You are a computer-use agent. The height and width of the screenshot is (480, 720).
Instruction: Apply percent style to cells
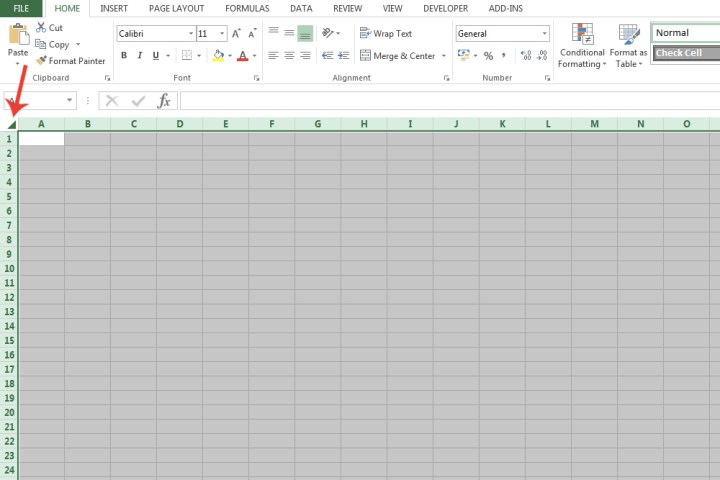point(489,56)
